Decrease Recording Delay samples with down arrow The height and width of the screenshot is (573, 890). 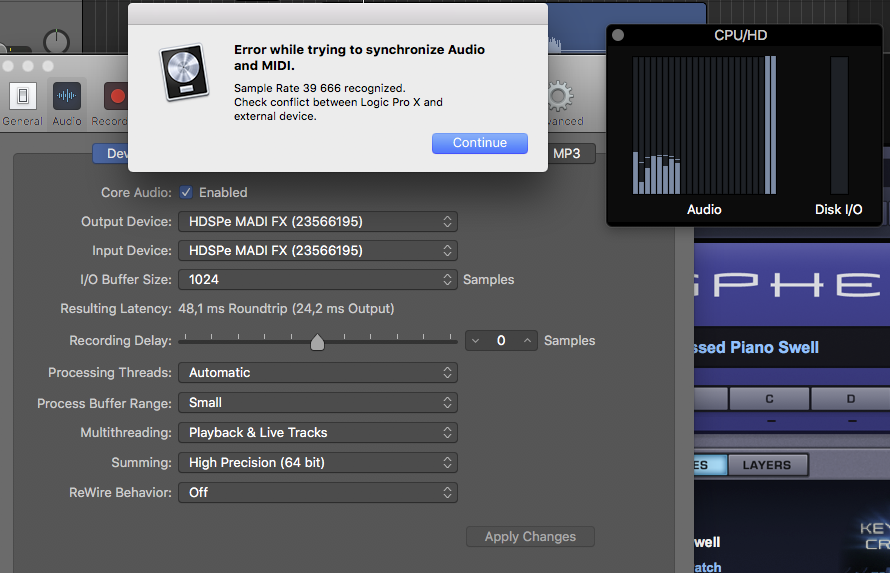[x=476, y=340]
